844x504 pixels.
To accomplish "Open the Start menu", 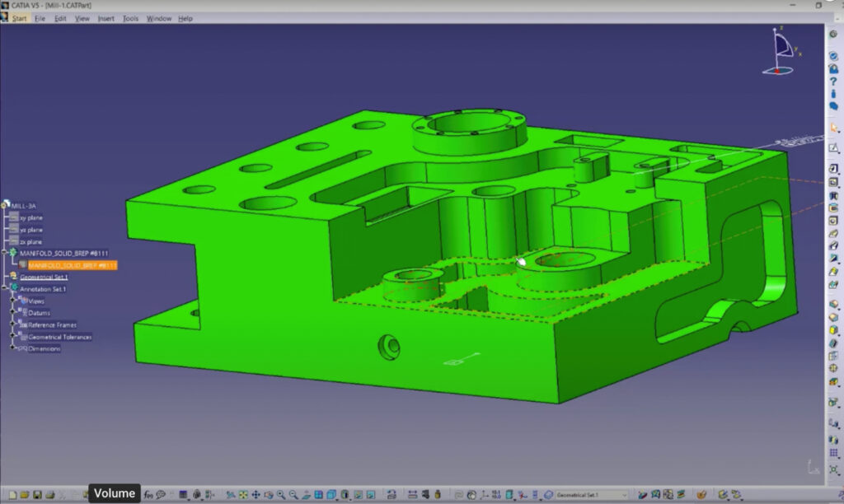I will [x=19, y=18].
